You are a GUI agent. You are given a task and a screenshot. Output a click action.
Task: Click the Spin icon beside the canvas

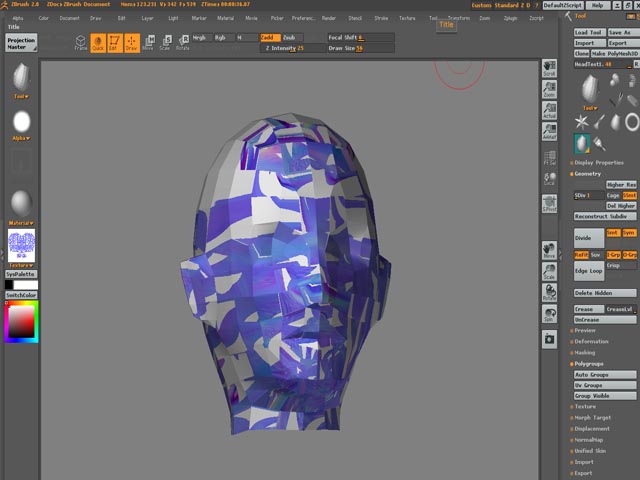coord(549,314)
